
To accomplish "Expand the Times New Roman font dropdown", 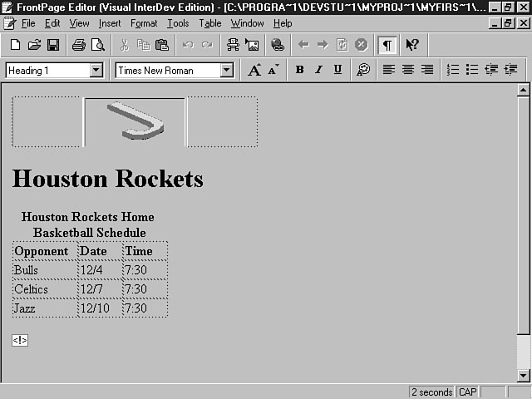I will pyautogui.click(x=227, y=71).
